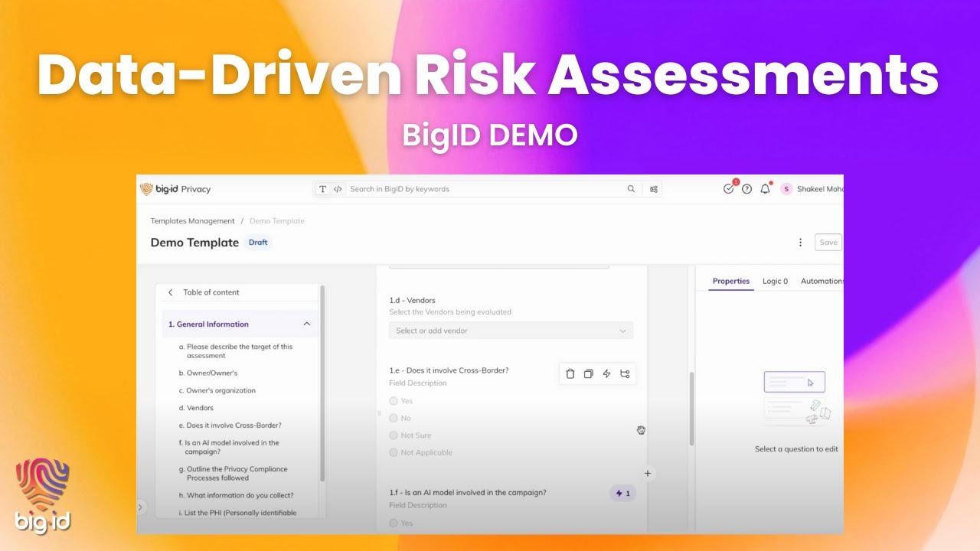Screen dimensions: 980x551
Task: Select "Does it involve Cross-Border?" in table of content
Action: pyautogui.click(x=230, y=425)
